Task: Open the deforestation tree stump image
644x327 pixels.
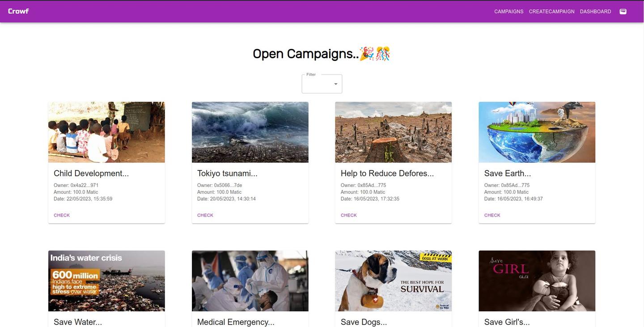Action: (x=393, y=132)
